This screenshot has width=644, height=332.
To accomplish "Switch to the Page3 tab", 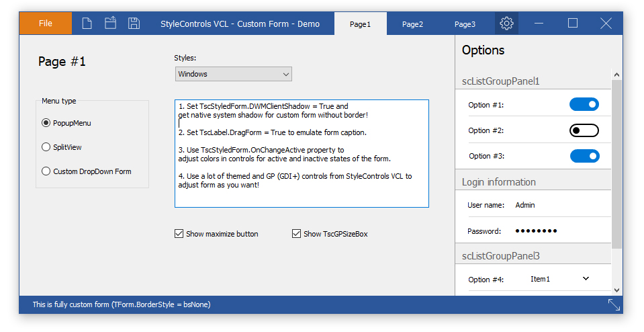I will (x=465, y=24).
